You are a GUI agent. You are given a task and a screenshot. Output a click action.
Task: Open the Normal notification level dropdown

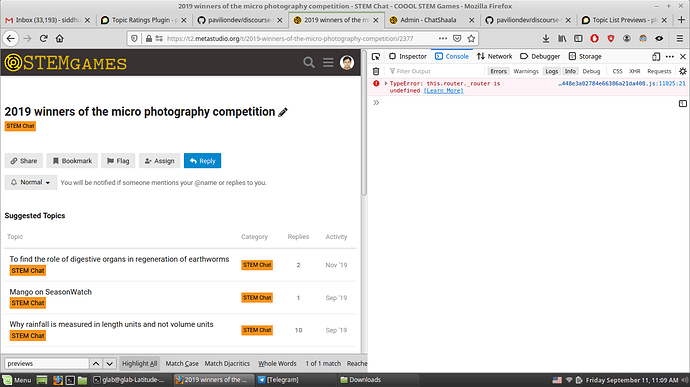coord(31,182)
